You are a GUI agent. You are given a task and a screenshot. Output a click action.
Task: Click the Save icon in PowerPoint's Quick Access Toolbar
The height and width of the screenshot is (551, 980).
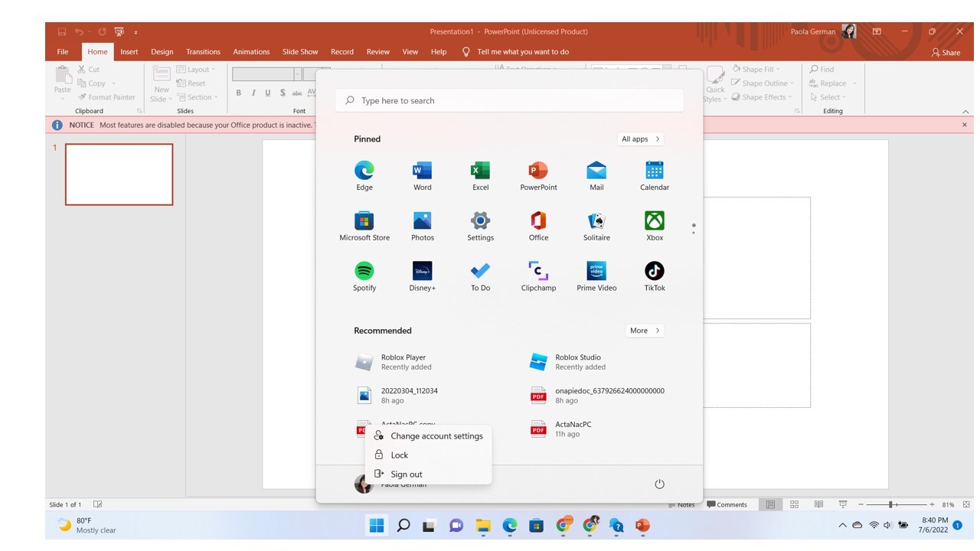62,31
